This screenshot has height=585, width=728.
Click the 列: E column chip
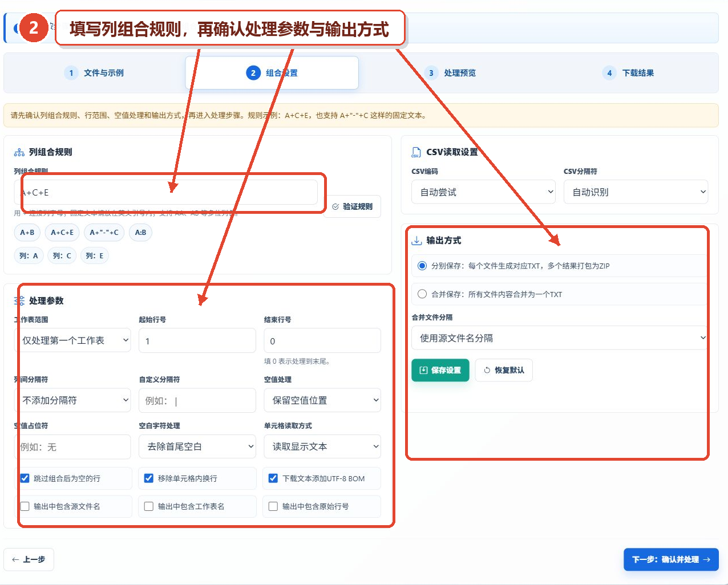click(95, 256)
